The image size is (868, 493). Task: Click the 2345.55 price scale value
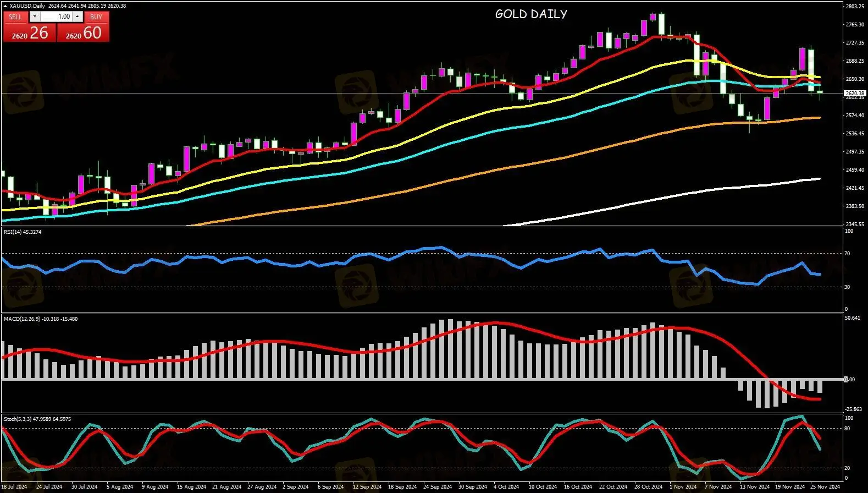click(x=855, y=224)
